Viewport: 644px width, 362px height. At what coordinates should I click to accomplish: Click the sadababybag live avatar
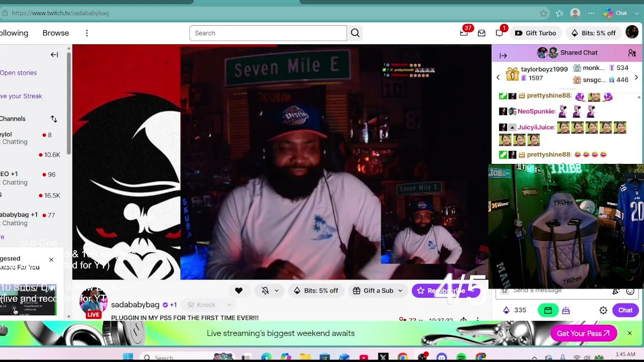click(94, 303)
